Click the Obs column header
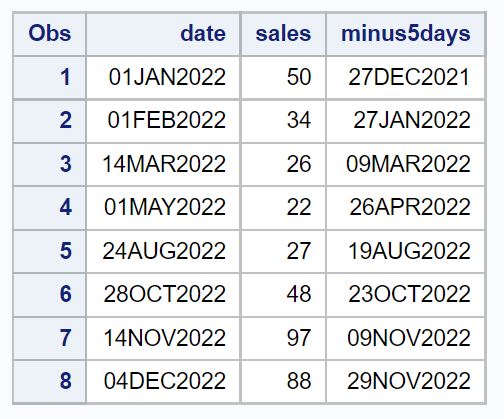This screenshot has height=419, width=504. [49, 34]
